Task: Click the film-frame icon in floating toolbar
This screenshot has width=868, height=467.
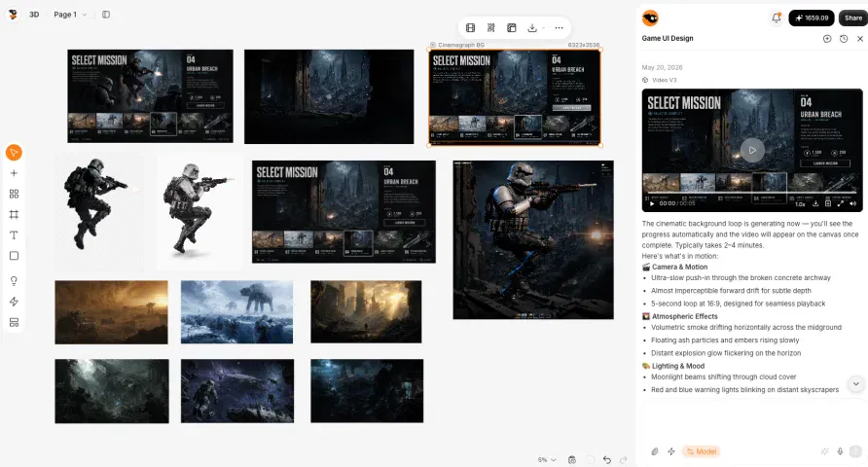Action: [471, 27]
